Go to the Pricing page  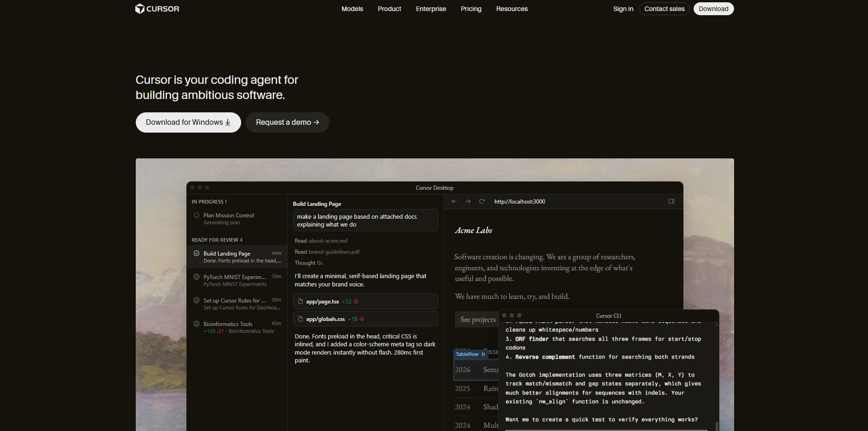click(471, 9)
